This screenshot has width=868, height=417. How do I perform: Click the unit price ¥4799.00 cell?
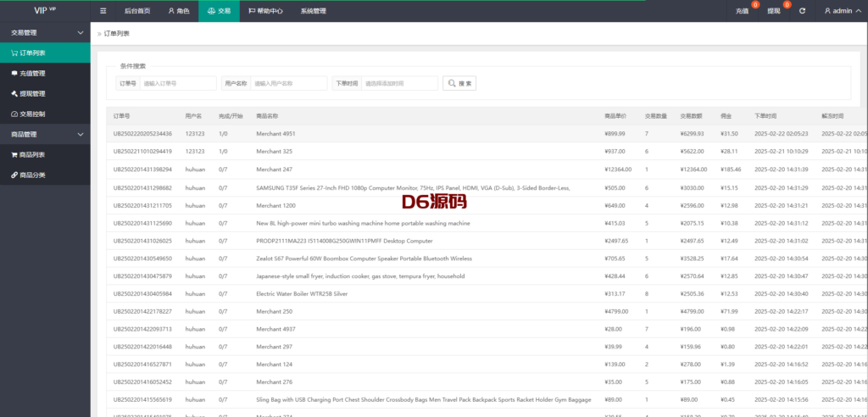pyautogui.click(x=616, y=311)
